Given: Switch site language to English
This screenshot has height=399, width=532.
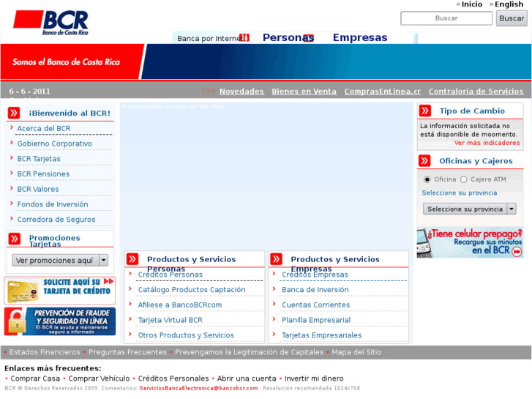Looking at the screenshot, I should (509, 4).
